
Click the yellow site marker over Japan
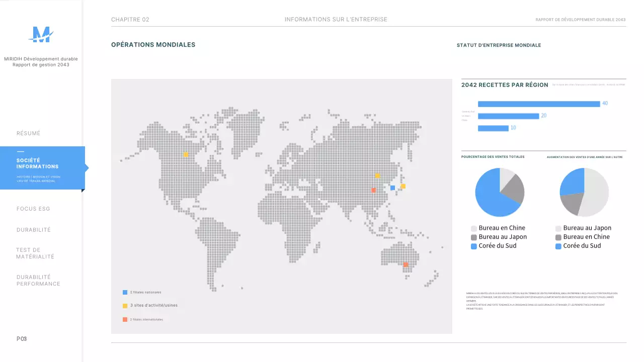[403, 186]
